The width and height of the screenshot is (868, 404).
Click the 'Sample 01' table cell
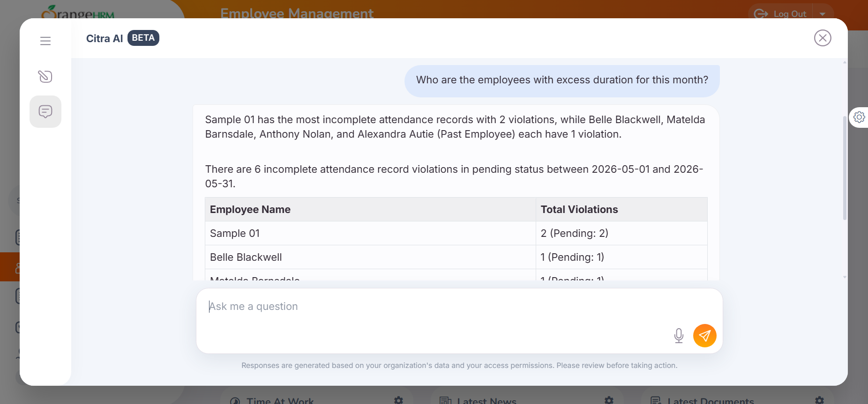click(370, 233)
